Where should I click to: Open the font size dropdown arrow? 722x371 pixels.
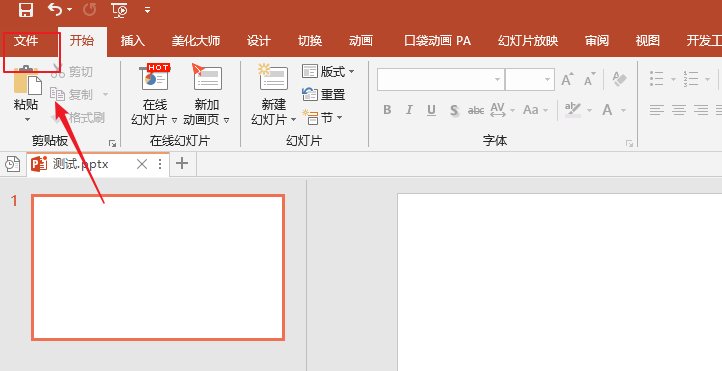pos(547,80)
